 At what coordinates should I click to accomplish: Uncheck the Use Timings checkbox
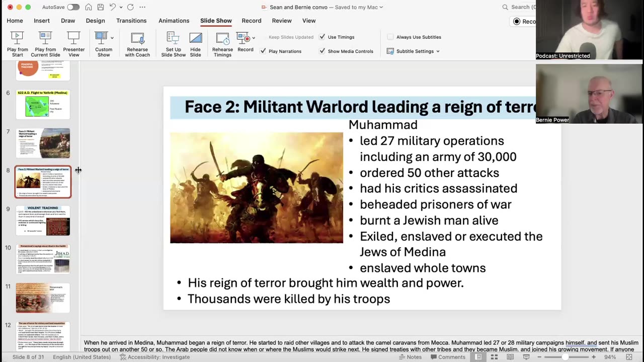[x=322, y=37]
